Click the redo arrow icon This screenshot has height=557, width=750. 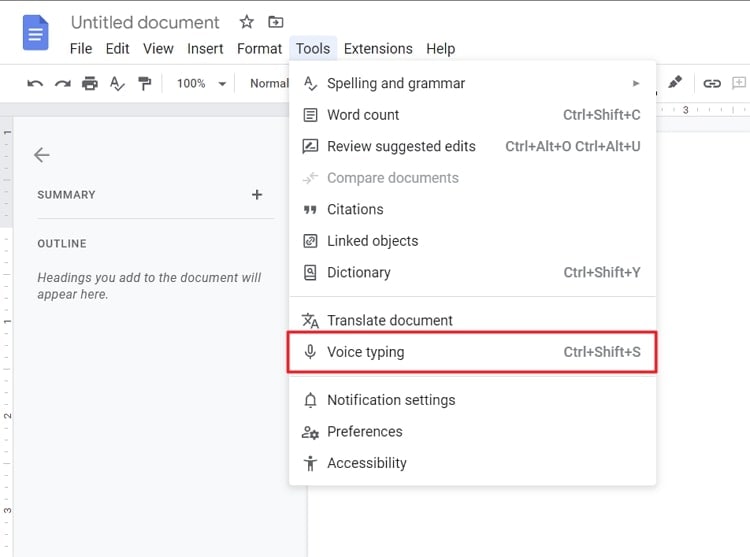62,84
